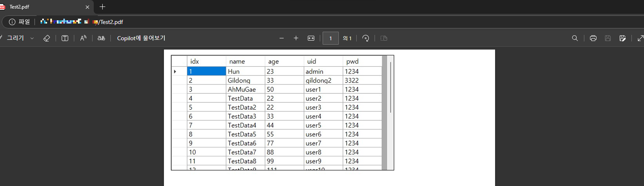Image resolution: width=644 pixels, height=186 pixels.
Task: Click the age column header
Action: coord(284,61)
